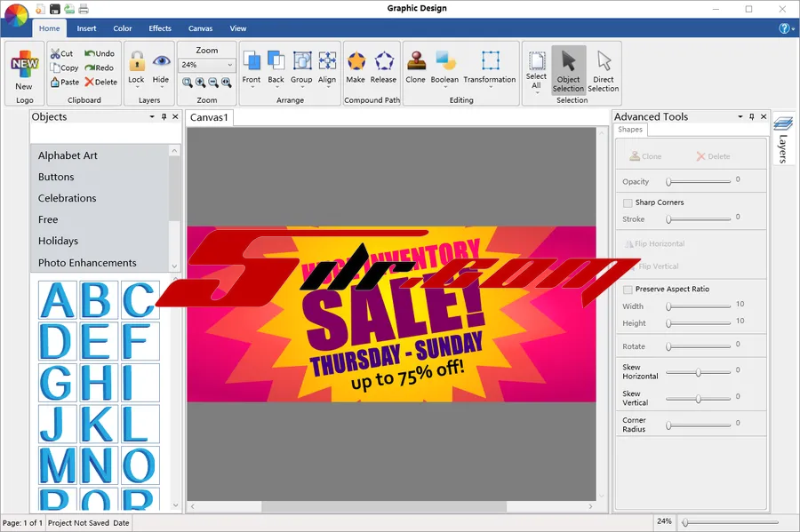Make compound path

356,67
